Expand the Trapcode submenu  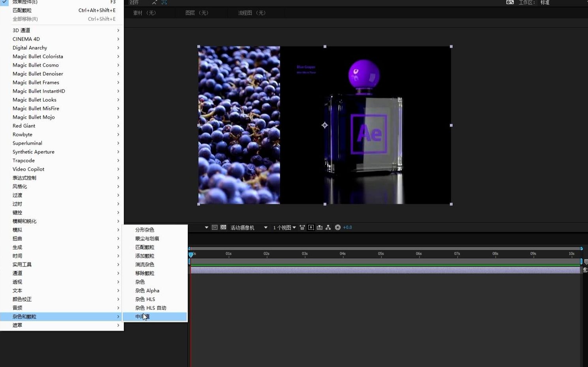(x=62, y=160)
